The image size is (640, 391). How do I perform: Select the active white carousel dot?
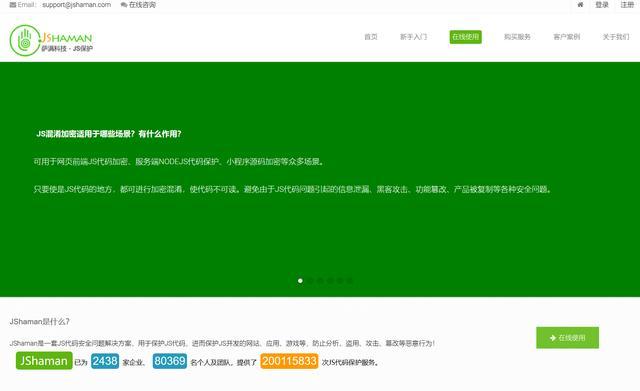click(x=300, y=281)
